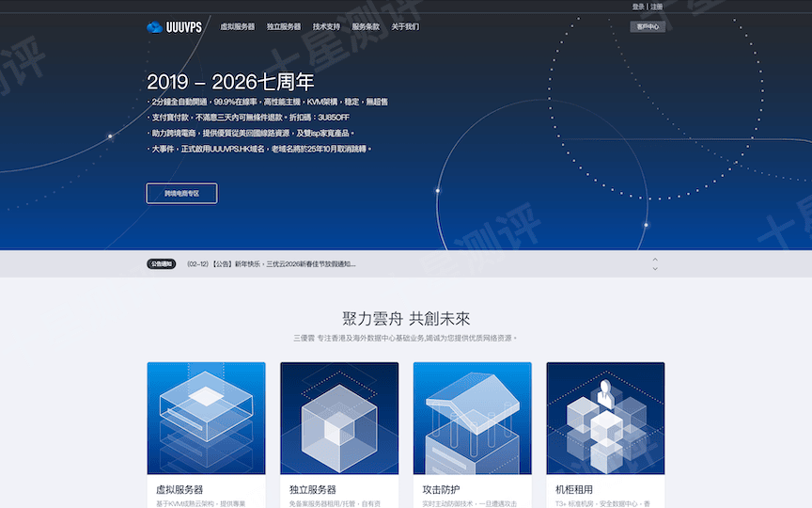812x508 pixels.
Task: Click the 虚拟服务器 card illustration
Action: tap(206, 418)
